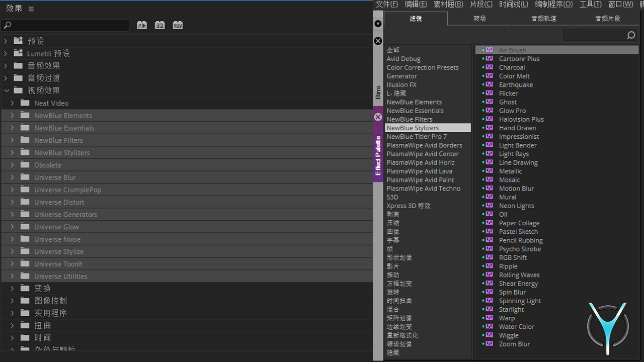
Task: Expand the 音频效果 folder
Action: (x=6, y=65)
